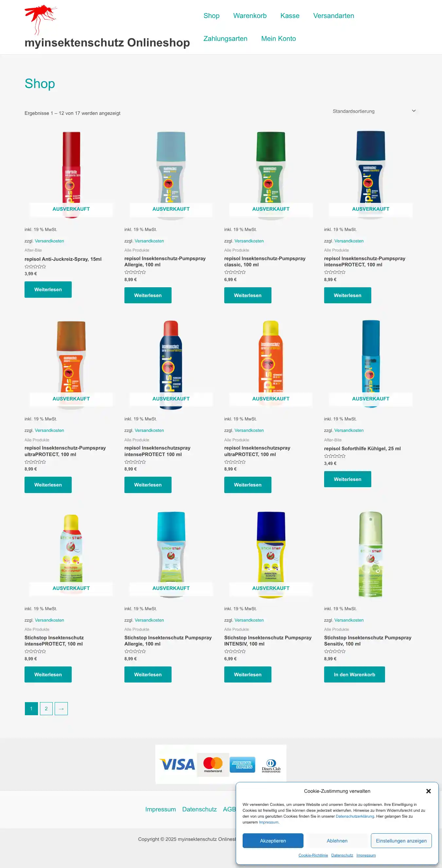Show cookie settings with Einstellungen anzeigen

(401, 841)
